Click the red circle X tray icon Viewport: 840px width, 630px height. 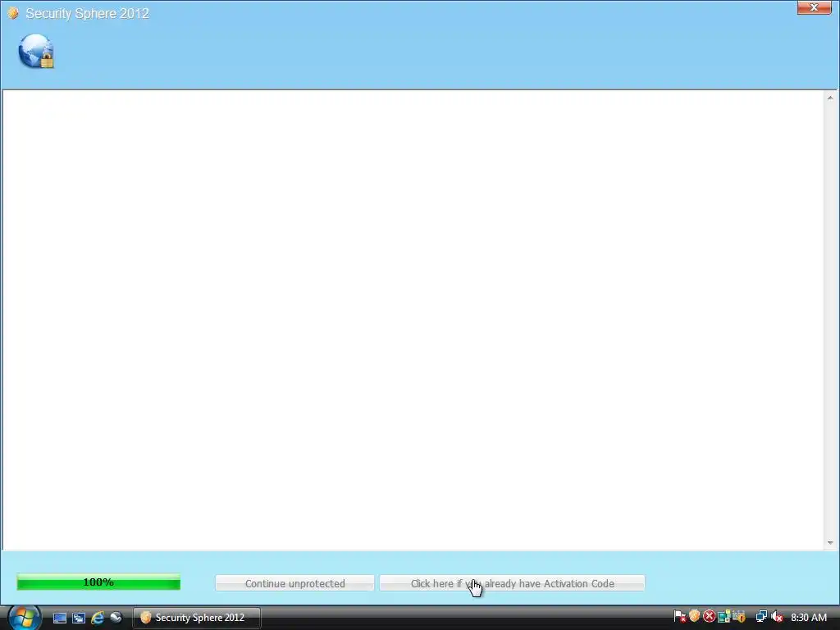[x=710, y=617]
